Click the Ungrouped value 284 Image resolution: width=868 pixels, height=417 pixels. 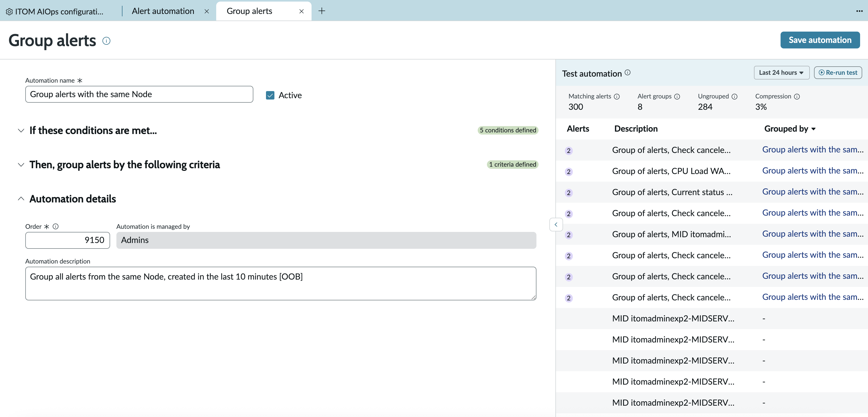[x=705, y=107]
